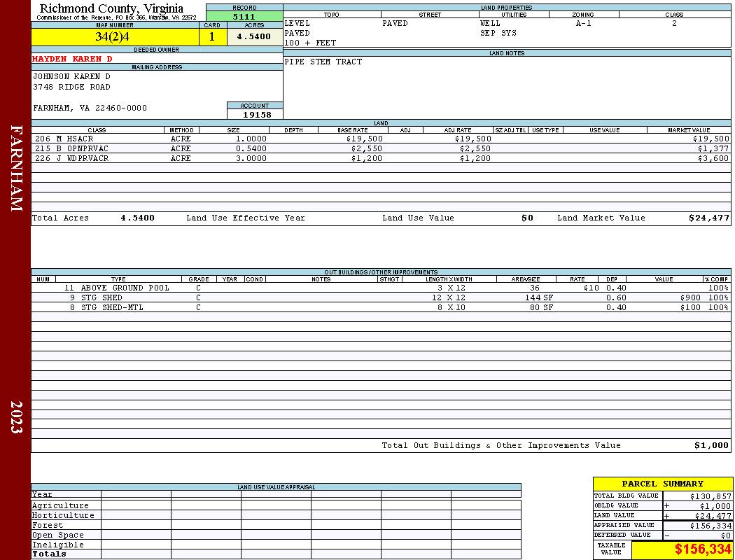
Task: Click Total Acres 4.5400 value
Action: [137, 218]
